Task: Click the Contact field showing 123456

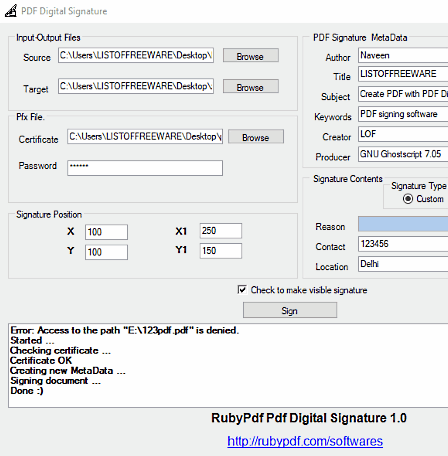Action: (403, 244)
